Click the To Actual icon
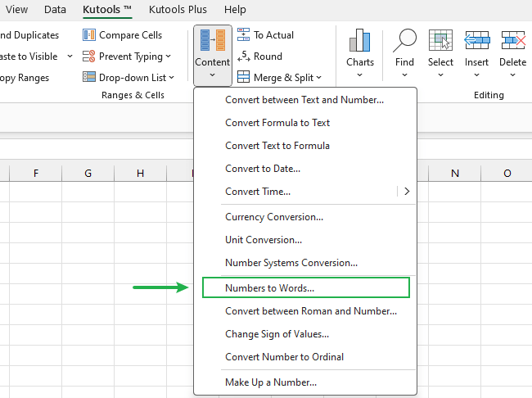Image resolution: width=532 pixels, height=398 pixels. click(243, 35)
